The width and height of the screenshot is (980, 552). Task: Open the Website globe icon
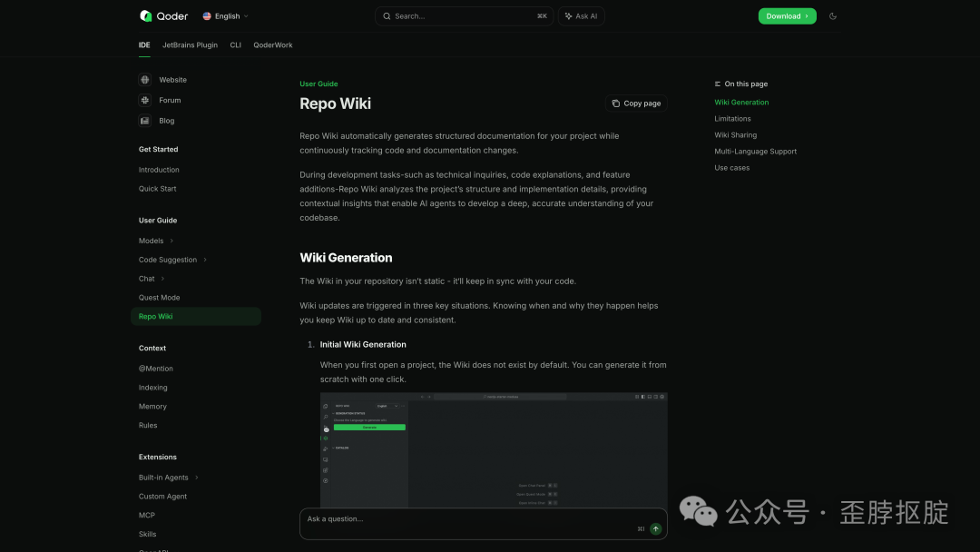[x=144, y=80]
